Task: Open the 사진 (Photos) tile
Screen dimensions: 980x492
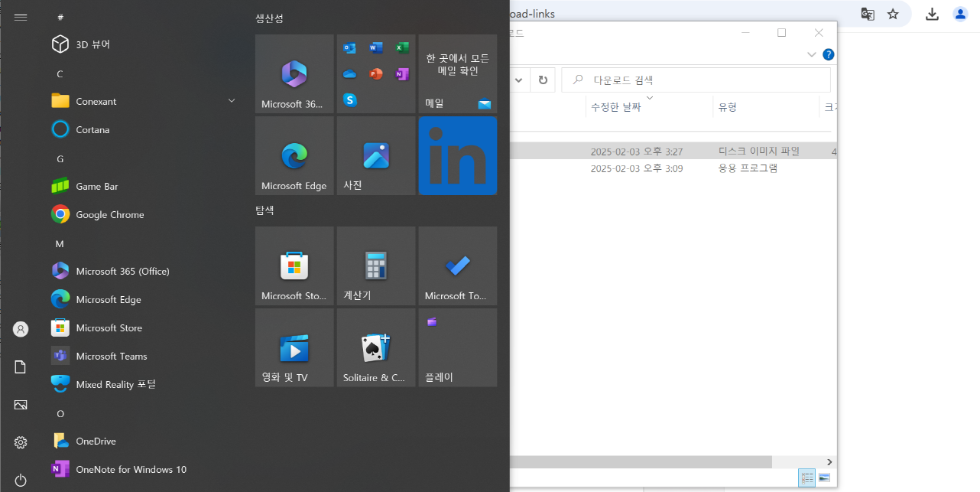Action: (x=375, y=155)
